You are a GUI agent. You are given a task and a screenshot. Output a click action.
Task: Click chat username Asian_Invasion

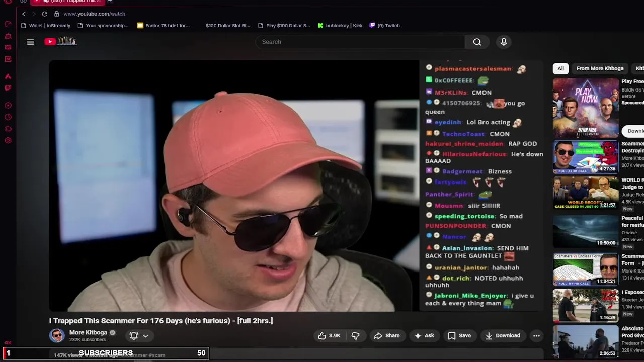[x=467, y=248]
